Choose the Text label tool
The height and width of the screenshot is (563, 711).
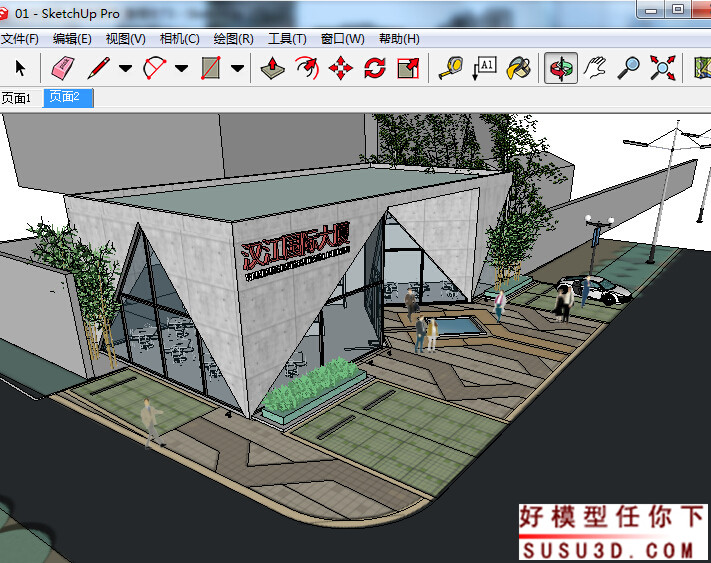pos(484,68)
